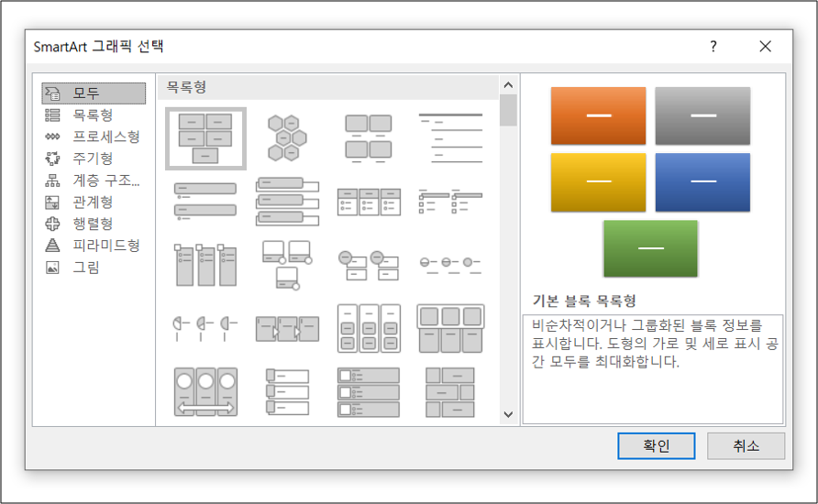Click the 취소 cancel button
Image resolution: width=818 pixels, height=504 pixels.
coord(746,446)
